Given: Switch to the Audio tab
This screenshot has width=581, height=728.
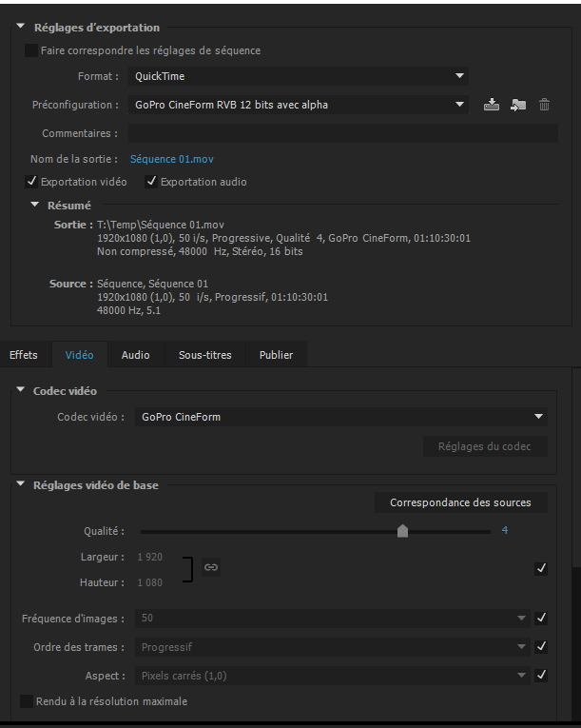Looking at the screenshot, I should pos(136,355).
